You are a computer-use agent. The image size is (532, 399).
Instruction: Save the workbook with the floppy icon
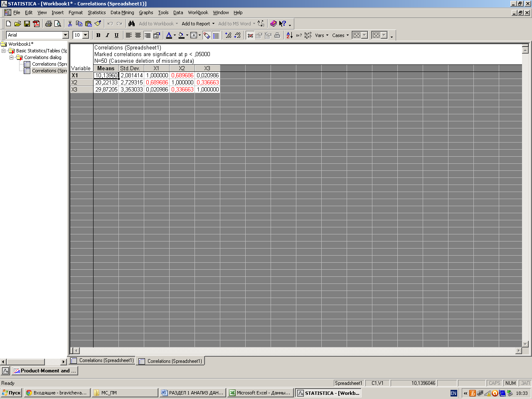click(x=27, y=24)
